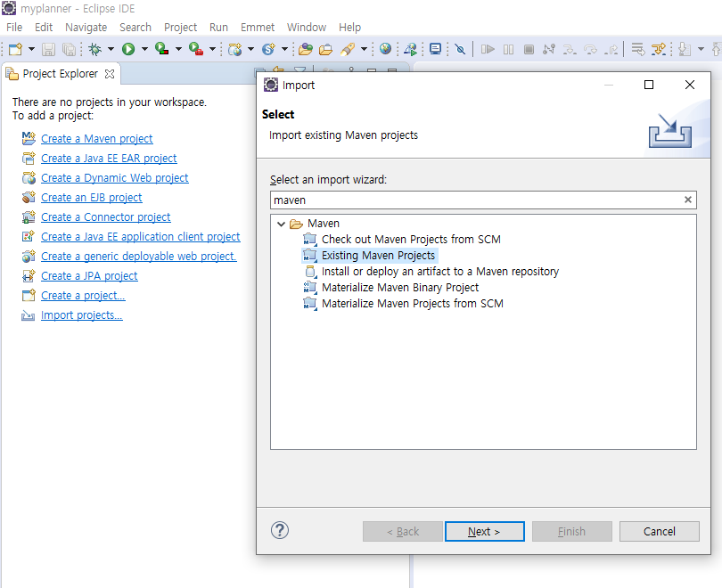Click the Save All toolbar icon

click(x=69, y=49)
